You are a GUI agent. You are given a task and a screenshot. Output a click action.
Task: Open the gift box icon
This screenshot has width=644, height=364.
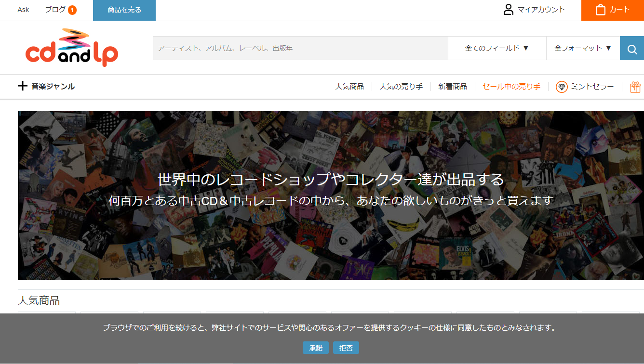click(x=635, y=87)
